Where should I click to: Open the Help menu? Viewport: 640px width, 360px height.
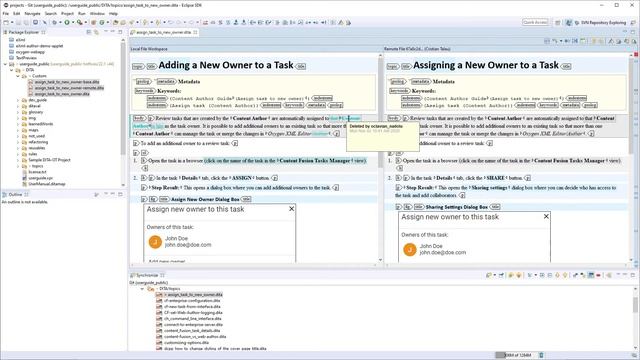pyautogui.click(x=113, y=13)
